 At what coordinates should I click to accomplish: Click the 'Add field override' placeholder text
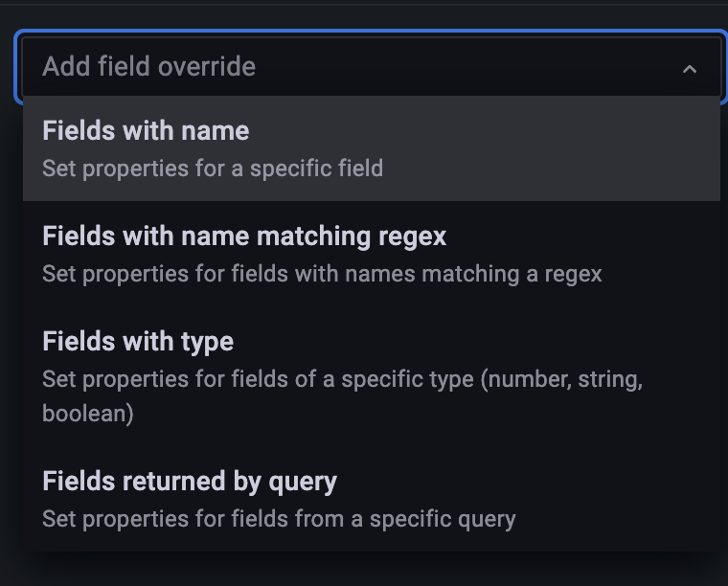(149, 67)
